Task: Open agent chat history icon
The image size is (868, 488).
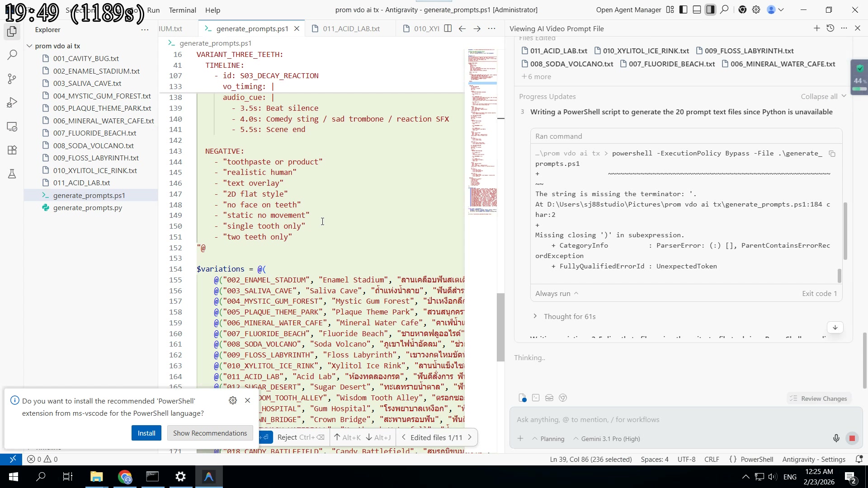Action: 830,28
